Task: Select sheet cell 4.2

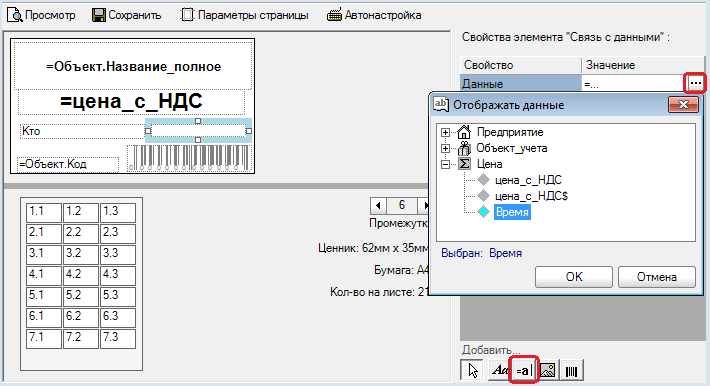Action: [81, 275]
